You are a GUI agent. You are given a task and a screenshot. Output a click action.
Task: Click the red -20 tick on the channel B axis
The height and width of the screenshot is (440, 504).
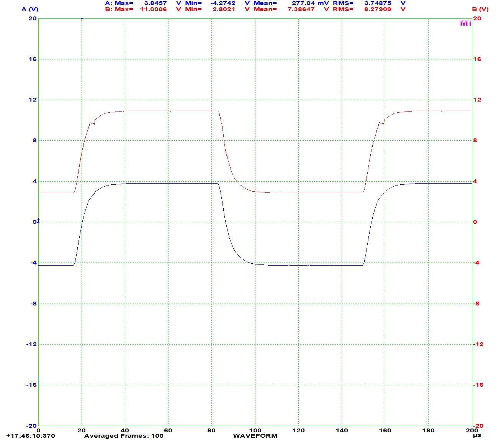coord(478,426)
